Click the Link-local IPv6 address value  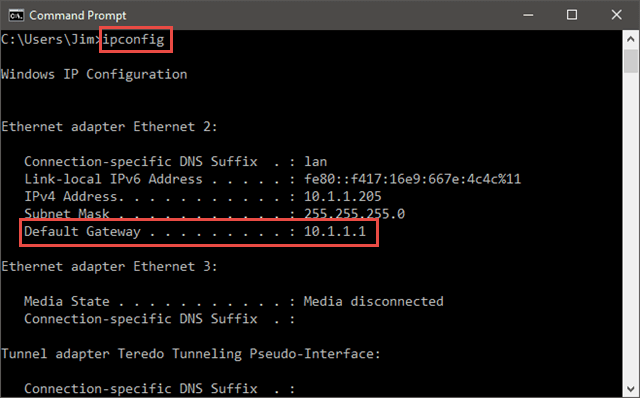(x=412, y=179)
